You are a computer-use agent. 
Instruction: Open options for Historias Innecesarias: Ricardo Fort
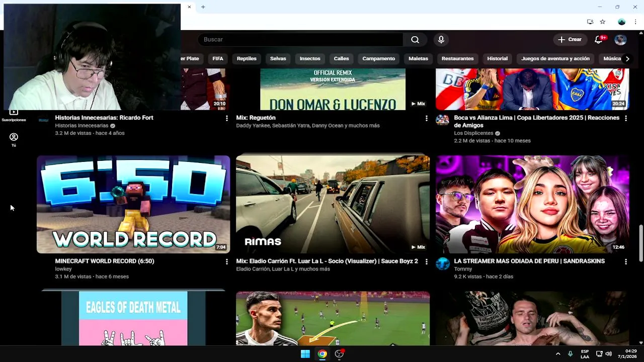227,118
